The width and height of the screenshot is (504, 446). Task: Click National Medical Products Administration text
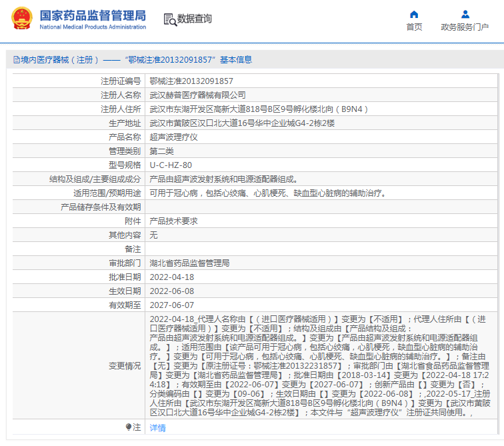pyautogui.click(x=93, y=27)
